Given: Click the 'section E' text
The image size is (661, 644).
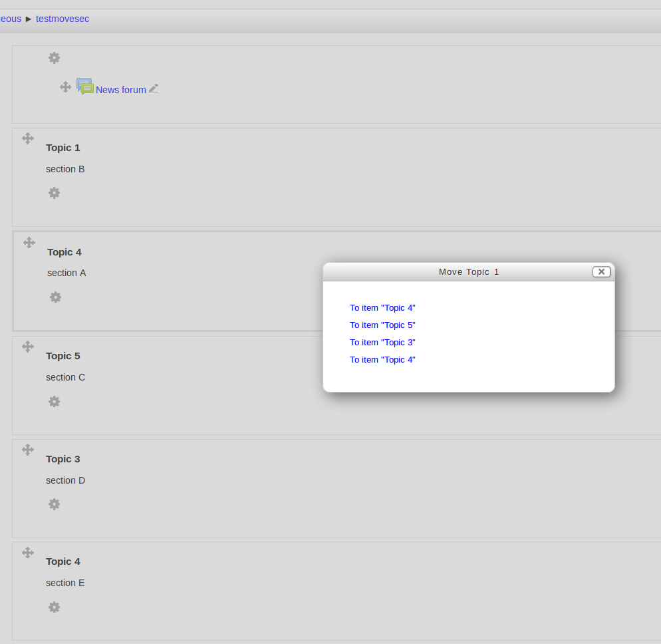Looking at the screenshot, I should pyautogui.click(x=65, y=583).
